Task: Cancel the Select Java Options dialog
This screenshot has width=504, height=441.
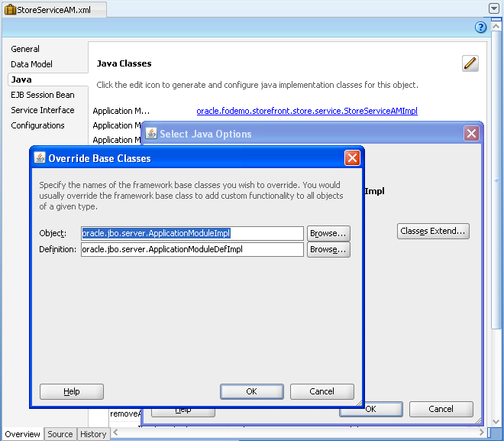Action: point(441,409)
